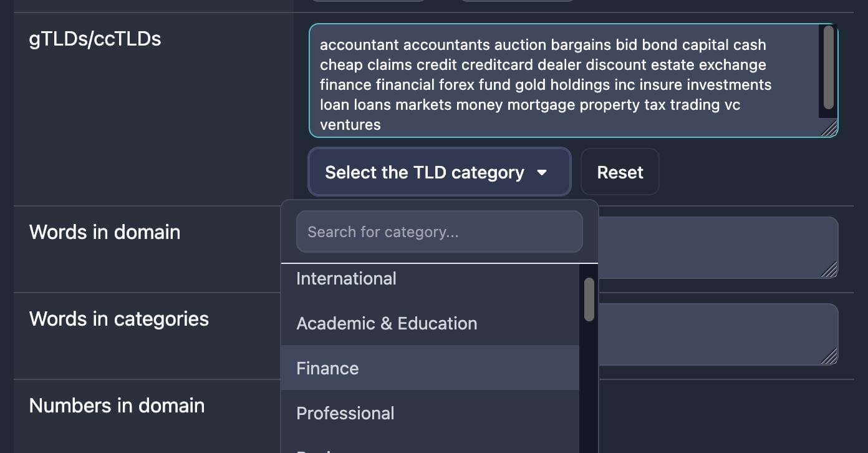Pick Academic & Education from the list
This screenshot has width=868, height=453.
(387, 323)
